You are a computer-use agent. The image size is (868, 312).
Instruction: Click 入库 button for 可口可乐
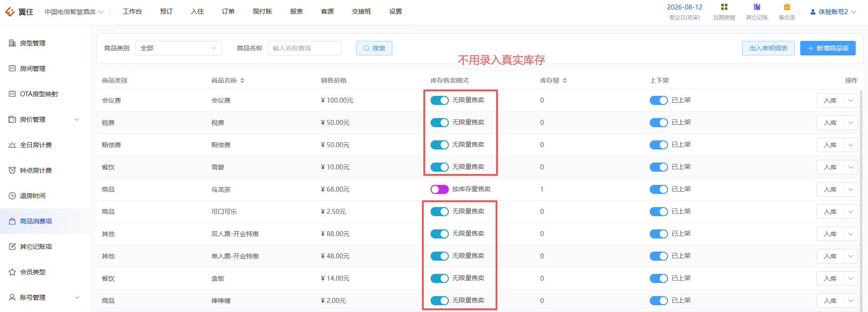(830, 212)
